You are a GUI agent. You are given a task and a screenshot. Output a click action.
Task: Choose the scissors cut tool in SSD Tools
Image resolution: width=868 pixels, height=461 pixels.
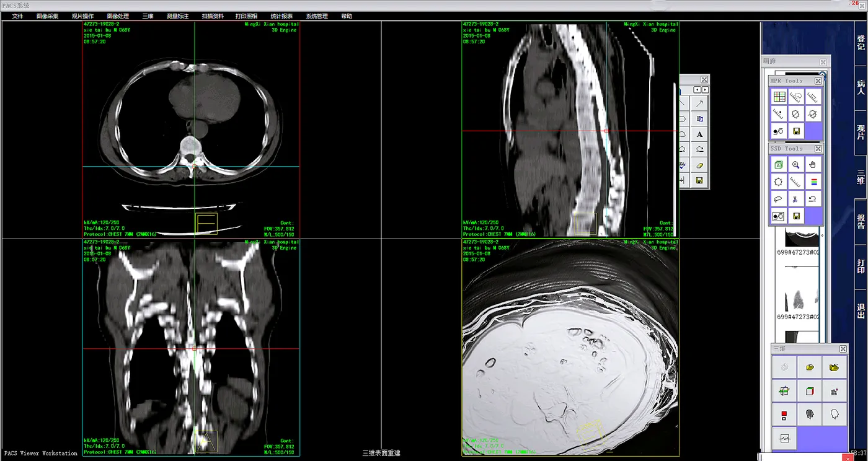click(796, 199)
